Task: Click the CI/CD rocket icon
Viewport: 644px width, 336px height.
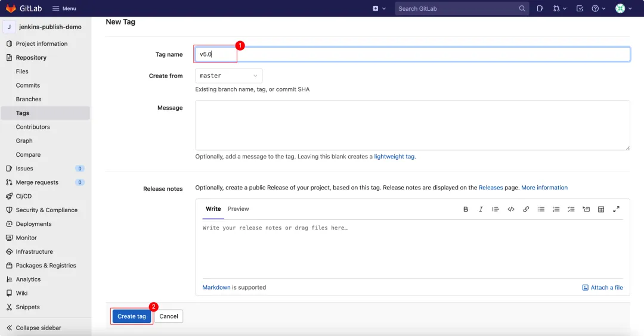Action: pyautogui.click(x=9, y=196)
